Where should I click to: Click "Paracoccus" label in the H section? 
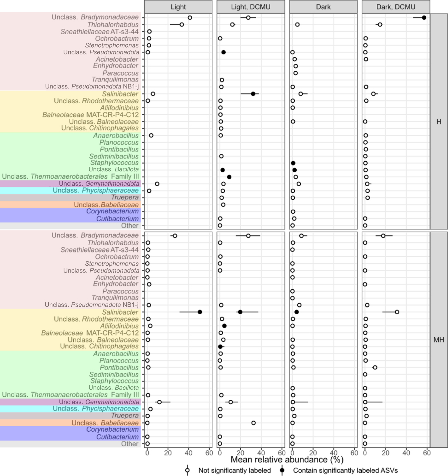(121, 73)
